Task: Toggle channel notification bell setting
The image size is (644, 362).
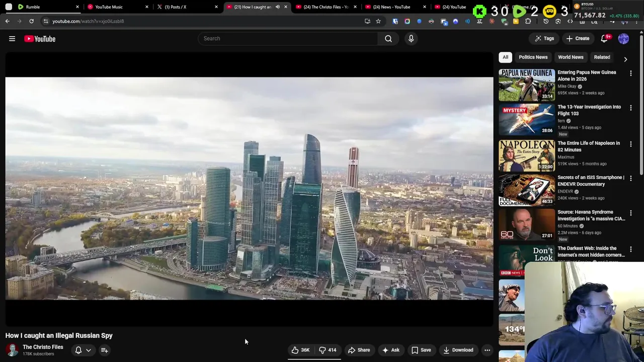Action: [78, 350]
